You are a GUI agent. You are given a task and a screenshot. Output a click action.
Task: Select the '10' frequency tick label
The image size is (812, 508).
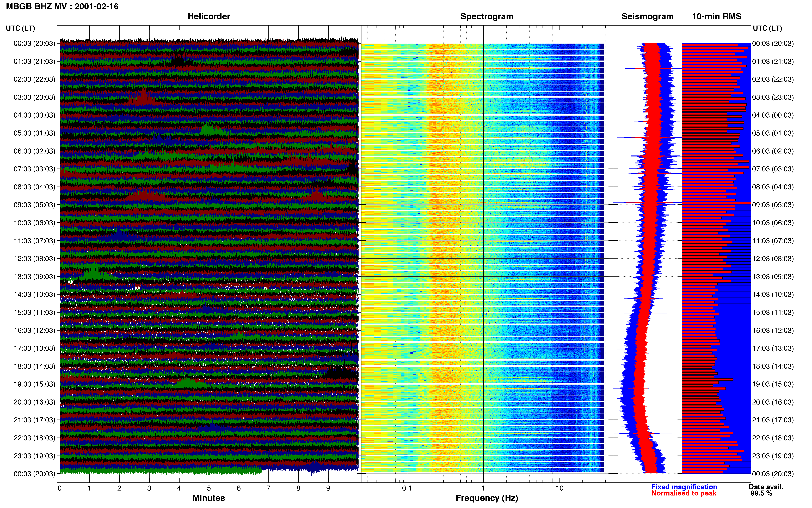click(559, 488)
